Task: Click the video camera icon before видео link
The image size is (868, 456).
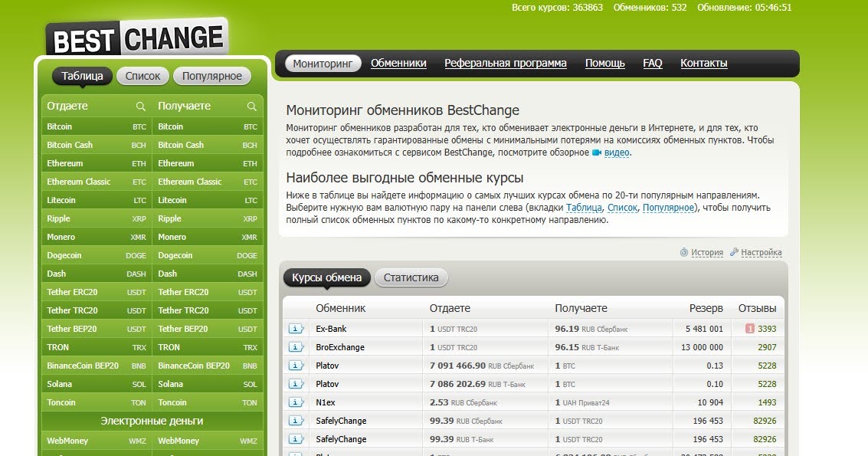Action: click(598, 152)
